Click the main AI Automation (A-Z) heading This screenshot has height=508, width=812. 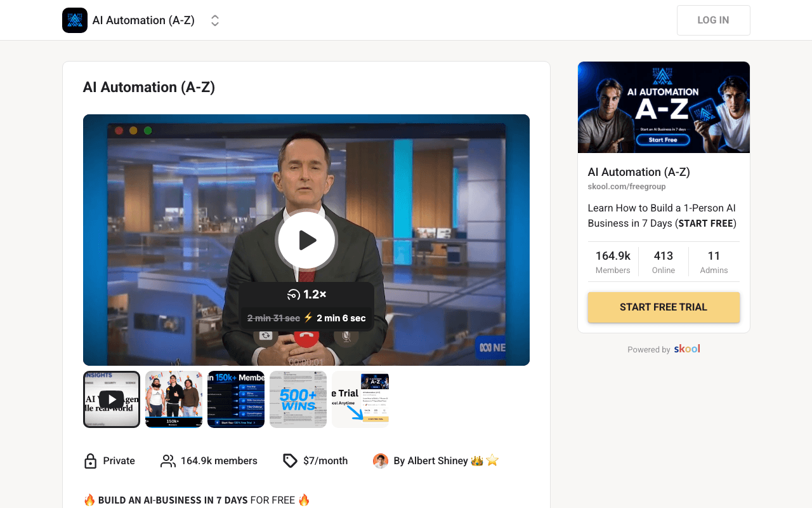pos(149,88)
